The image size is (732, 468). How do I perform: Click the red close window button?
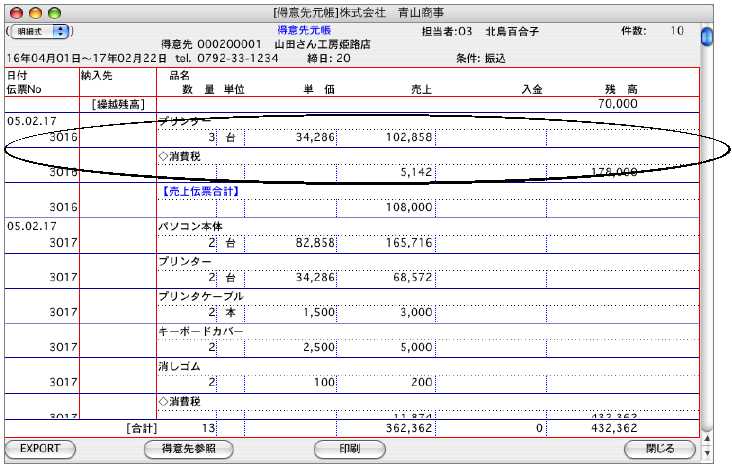(x=15, y=11)
